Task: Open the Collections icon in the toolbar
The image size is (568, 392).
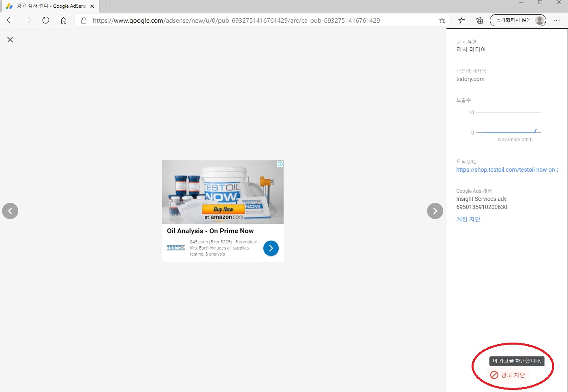Action: [x=479, y=20]
